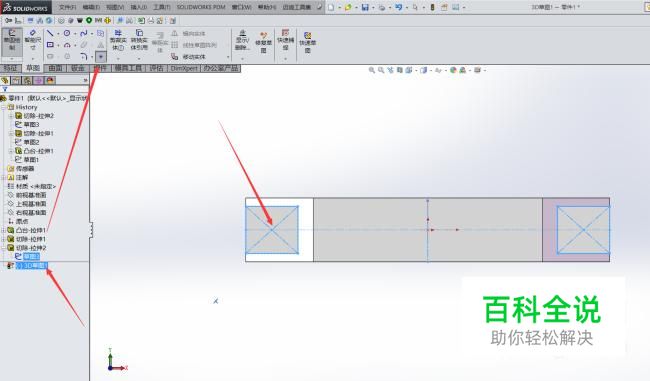
Task: Click Zoom to Area in view toolbar
Action: (x=381, y=70)
